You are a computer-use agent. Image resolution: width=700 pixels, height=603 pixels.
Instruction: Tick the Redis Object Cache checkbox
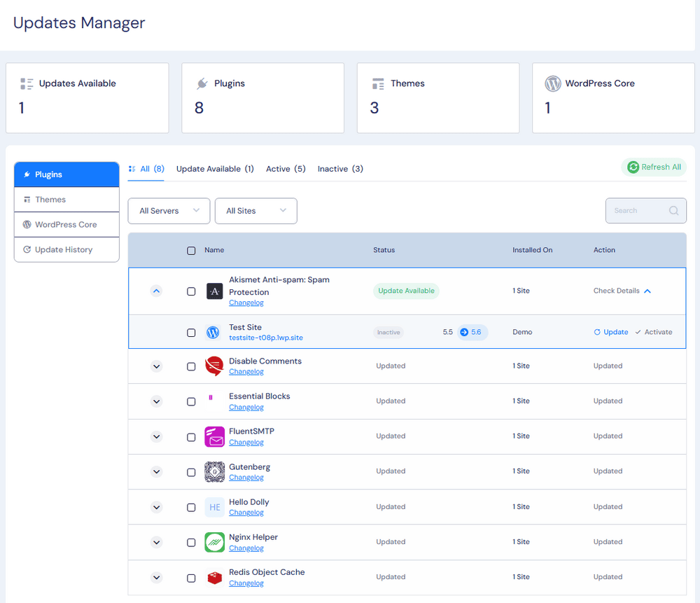pyautogui.click(x=191, y=578)
